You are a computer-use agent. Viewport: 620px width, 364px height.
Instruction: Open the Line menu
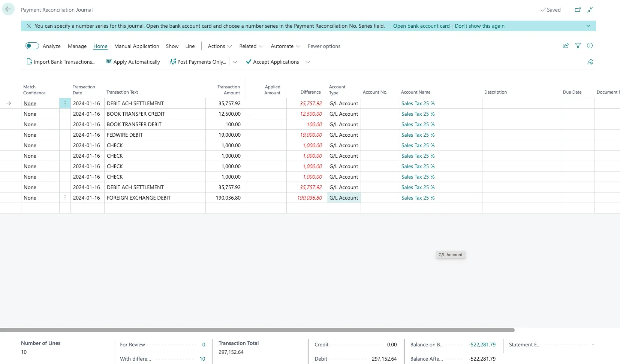[190, 46]
